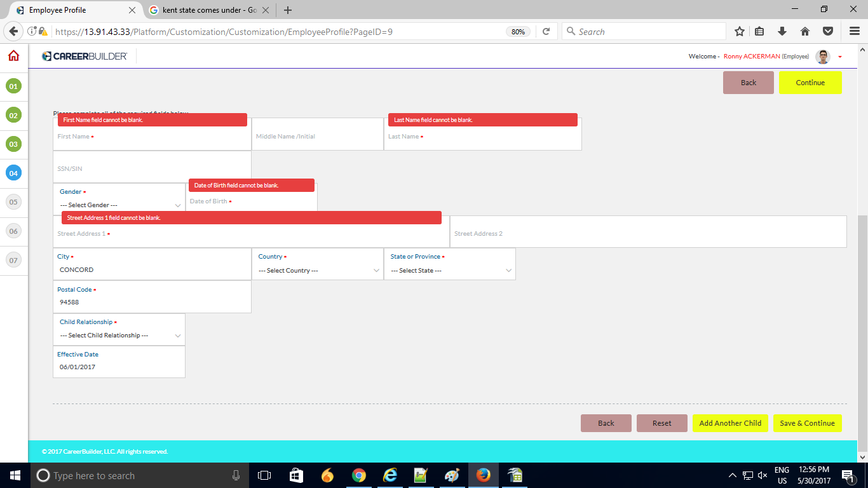Click the user profile avatar picture
Screen dimensions: 868x488
click(824, 57)
